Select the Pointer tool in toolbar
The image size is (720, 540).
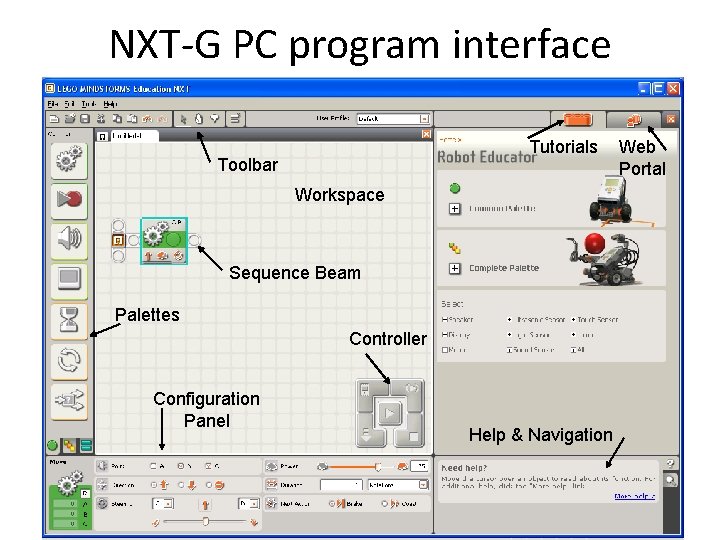click(183, 119)
